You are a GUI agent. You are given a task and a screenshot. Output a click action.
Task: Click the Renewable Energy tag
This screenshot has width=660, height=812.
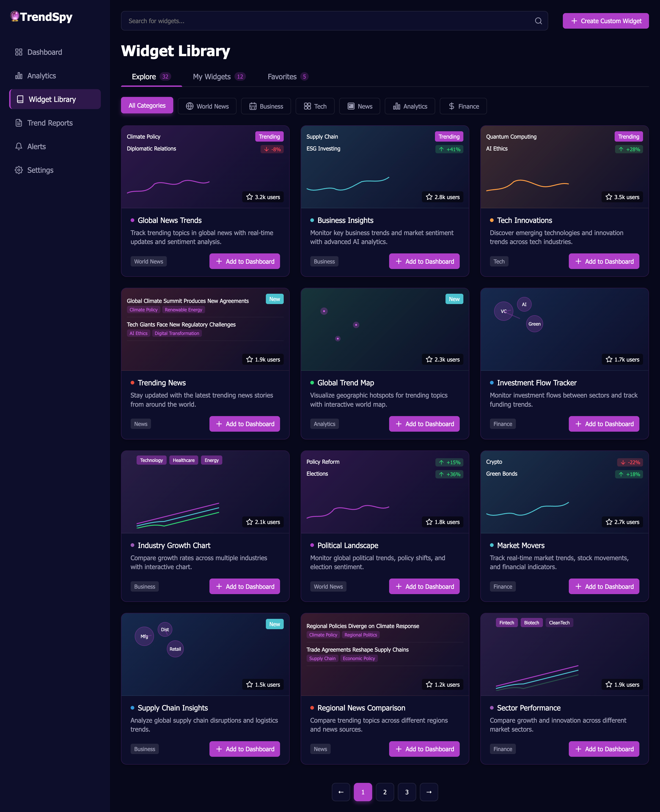(x=184, y=310)
